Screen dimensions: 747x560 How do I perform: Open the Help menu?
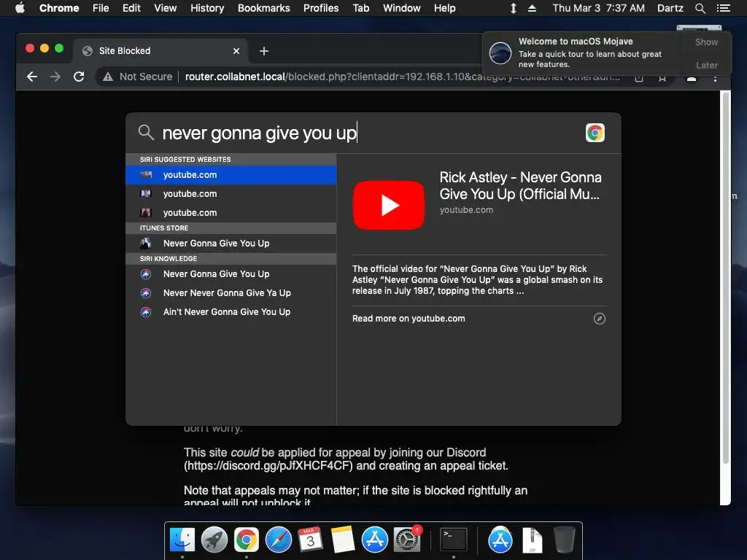pos(444,8)
